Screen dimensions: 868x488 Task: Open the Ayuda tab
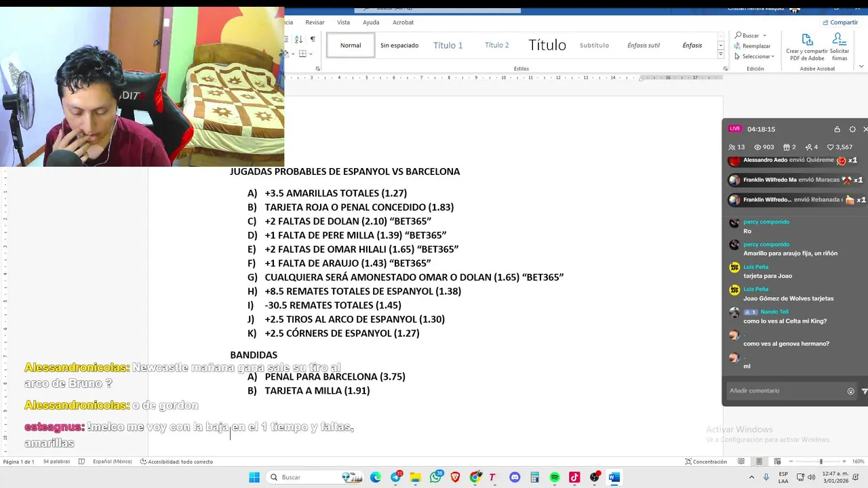(371, 22)
